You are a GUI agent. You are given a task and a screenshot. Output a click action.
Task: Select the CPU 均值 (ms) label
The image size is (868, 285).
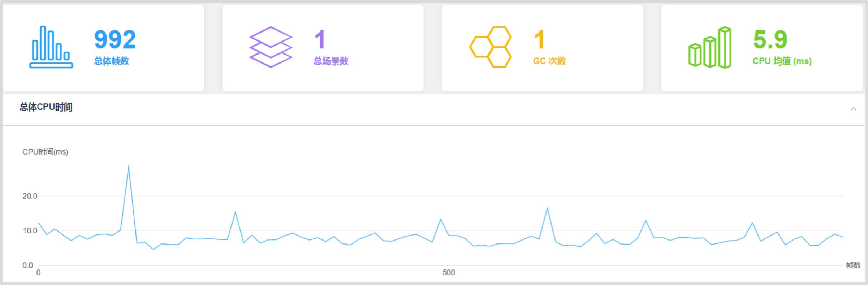(x=782, y=61)
